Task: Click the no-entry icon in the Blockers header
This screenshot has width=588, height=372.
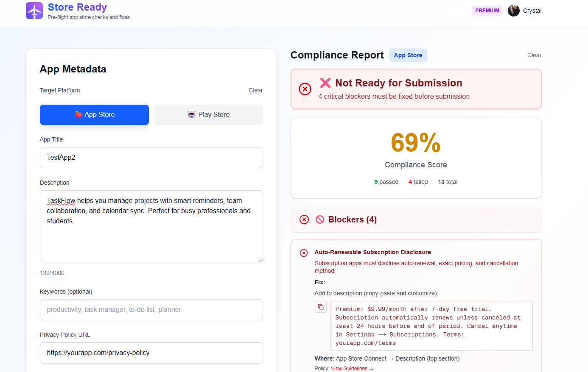Action: click(x=319, y=219)
